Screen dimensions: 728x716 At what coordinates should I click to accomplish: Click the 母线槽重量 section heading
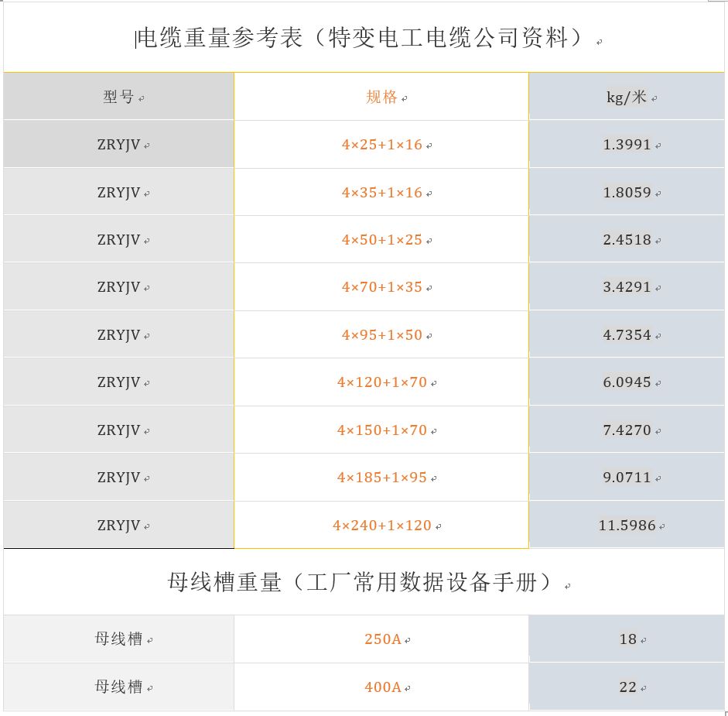pyautogui.click(x=364, y=582)
